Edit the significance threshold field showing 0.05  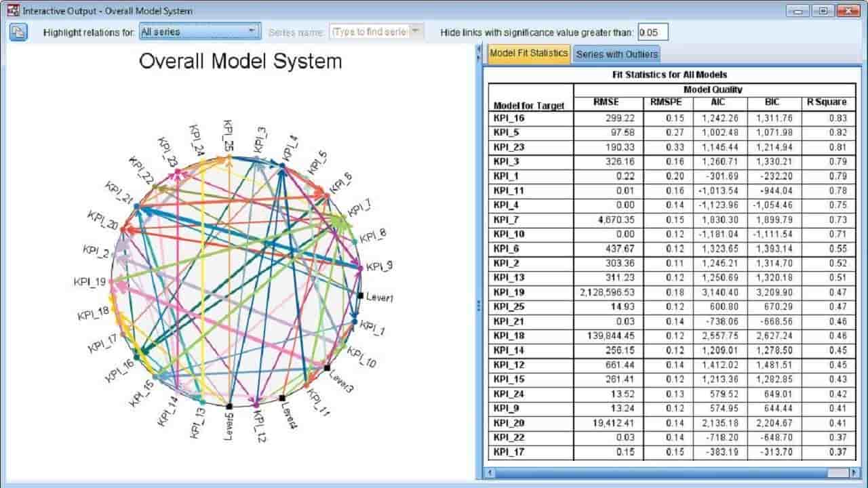click(652, 31)
